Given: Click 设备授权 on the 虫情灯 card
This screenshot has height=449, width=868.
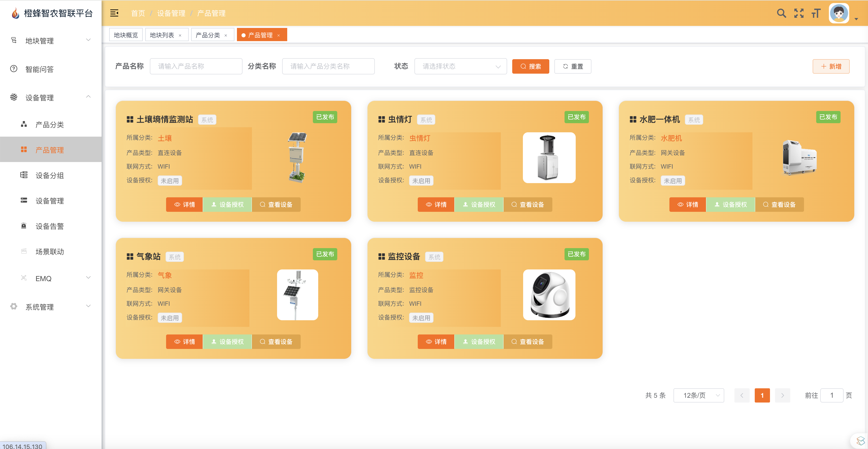Looking at the screenshot, I should 479,204.
